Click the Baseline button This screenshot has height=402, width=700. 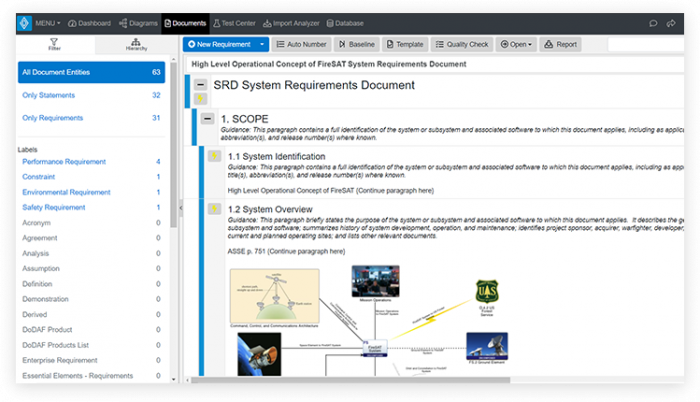coord(356,44)
